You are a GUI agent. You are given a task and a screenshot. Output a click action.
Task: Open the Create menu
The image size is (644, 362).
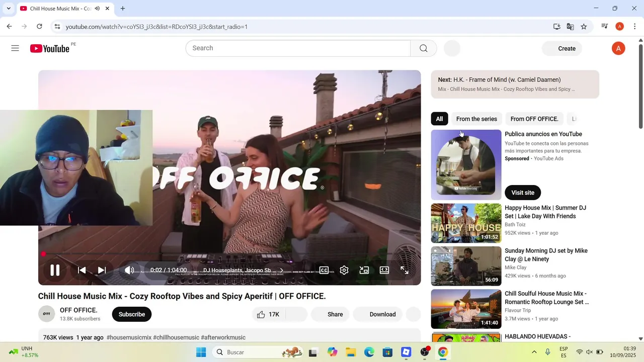tap(562, 48)
